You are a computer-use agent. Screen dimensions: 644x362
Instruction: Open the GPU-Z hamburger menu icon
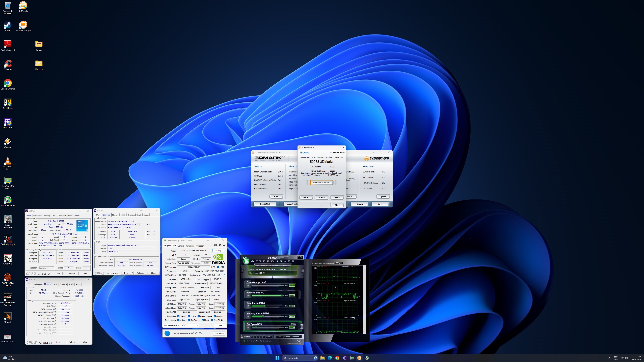(224, 245)
